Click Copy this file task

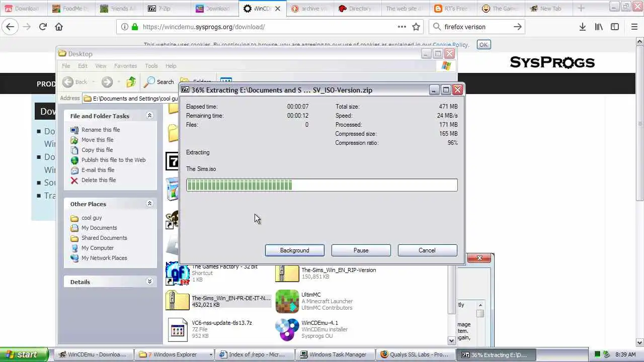click(97, 150)
